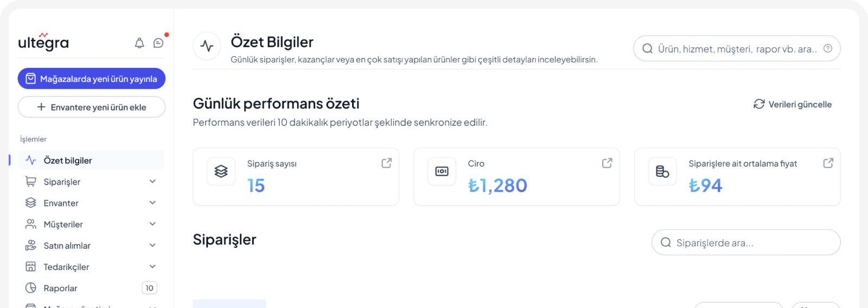Click the banknote icon in the Ciro card

tap(442, 171)
